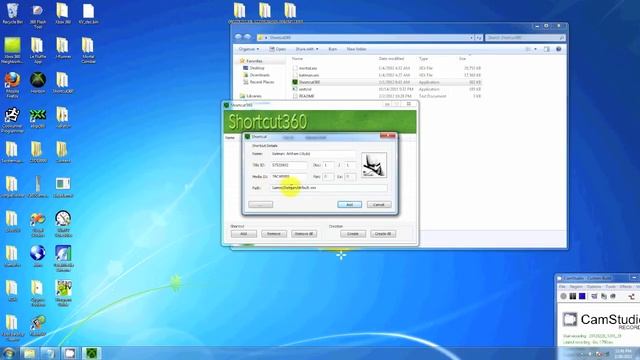Open the view options dropdown arrow in Explorer
The height and width of the screenshot is (360, 640).
tap(535, 49)
